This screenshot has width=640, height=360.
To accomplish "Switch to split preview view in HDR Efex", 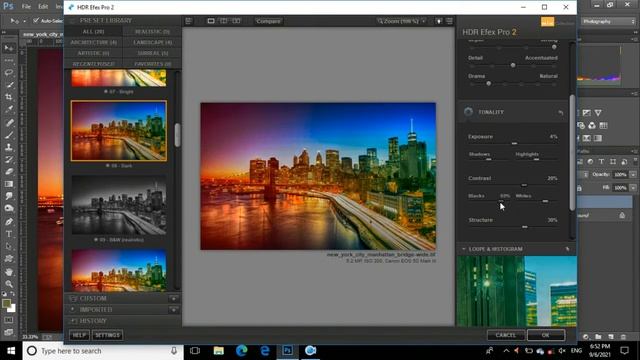I will click(x=223, y=21).
